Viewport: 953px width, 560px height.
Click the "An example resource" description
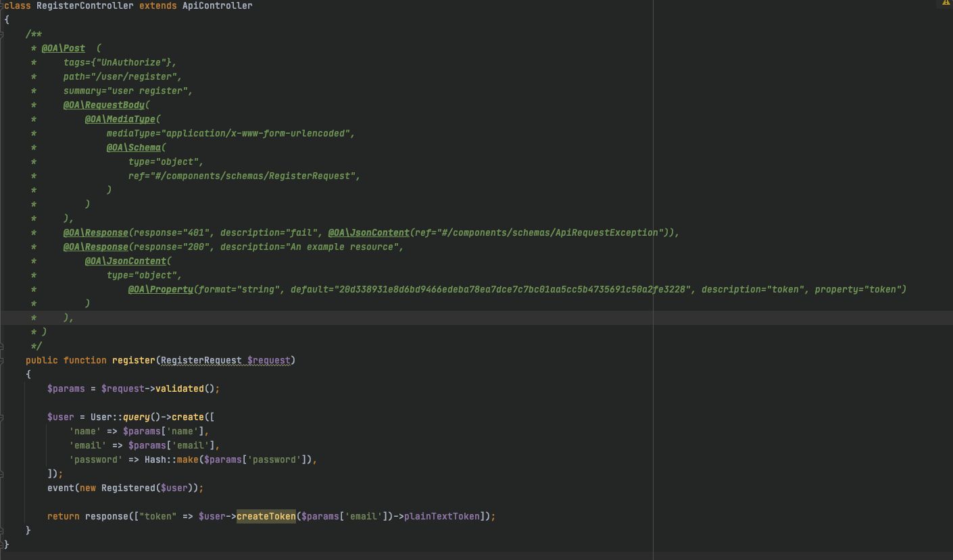click(342, 247)
